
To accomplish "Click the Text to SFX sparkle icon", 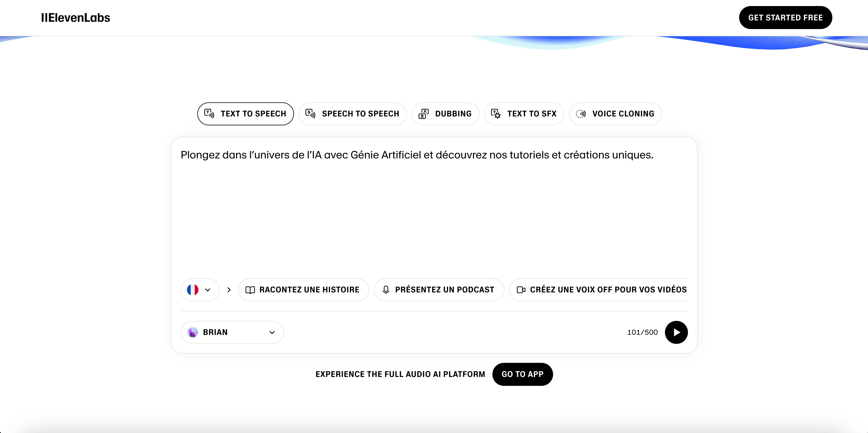I will click(x=496, y=114).
